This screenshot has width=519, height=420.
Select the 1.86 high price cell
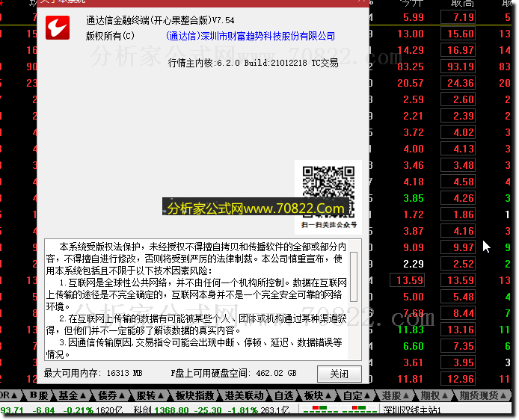point(458,214)
